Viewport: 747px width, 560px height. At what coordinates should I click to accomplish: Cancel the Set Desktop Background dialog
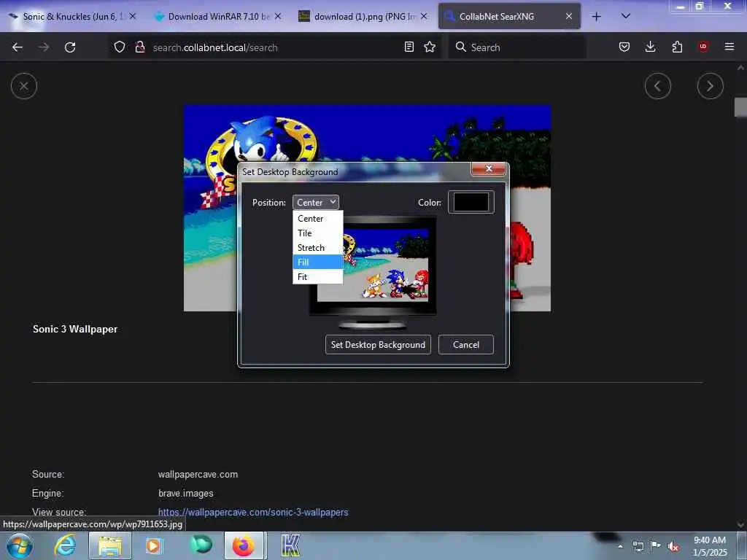[466, 345]
